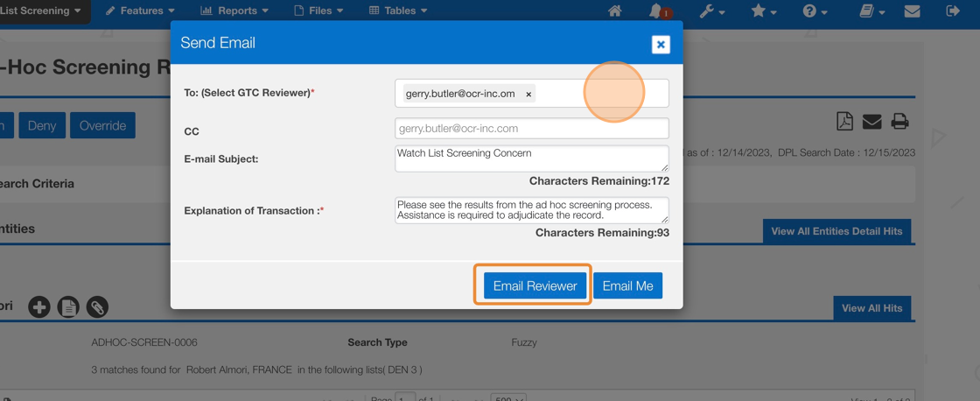The width and height of the screenshot is (980, 401).
Task: Open the Reports menu
Action: click(234, 11)
